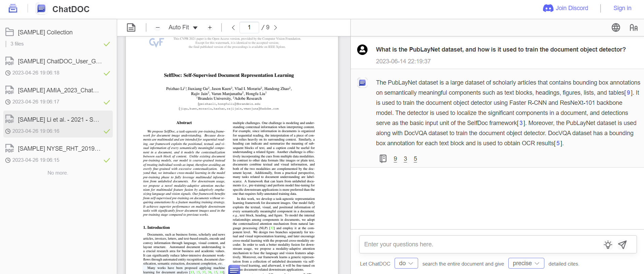This screenshot has width=644, height=274.
Task: Jump to source page 3 link
Action: (405, 159)
